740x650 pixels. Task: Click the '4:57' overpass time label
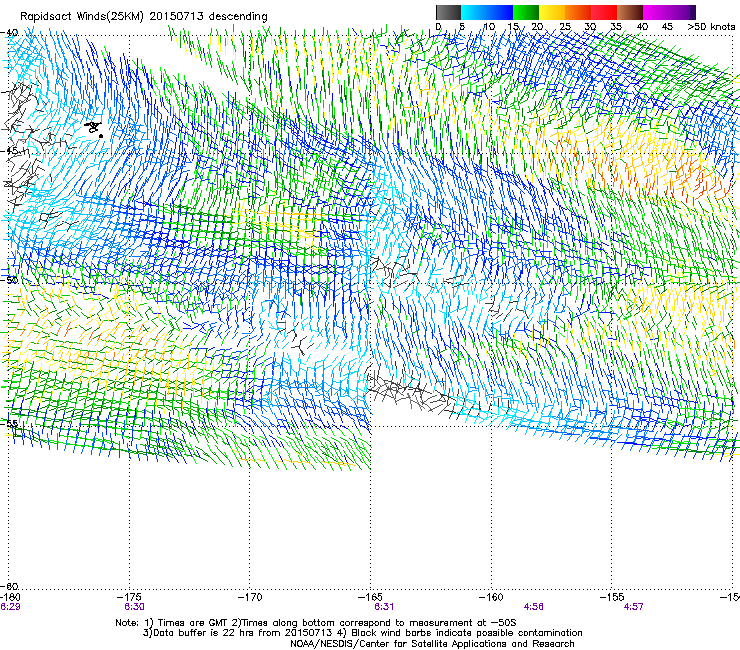tap(633, 607)
